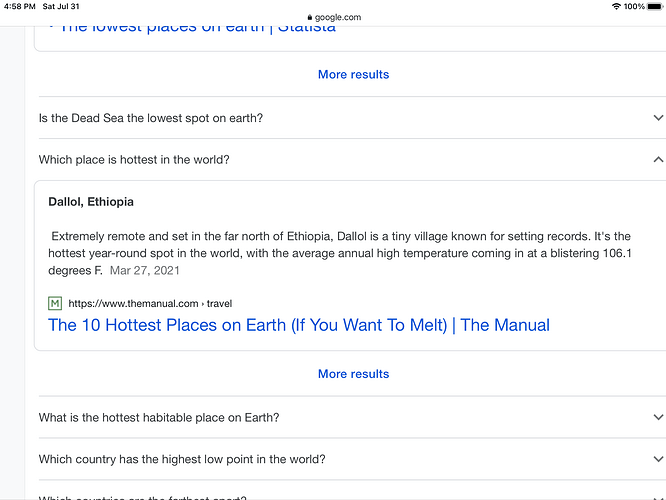
Task: Tap "Is the Dead Sea the lowest spot" question
Action: point(151,118)
